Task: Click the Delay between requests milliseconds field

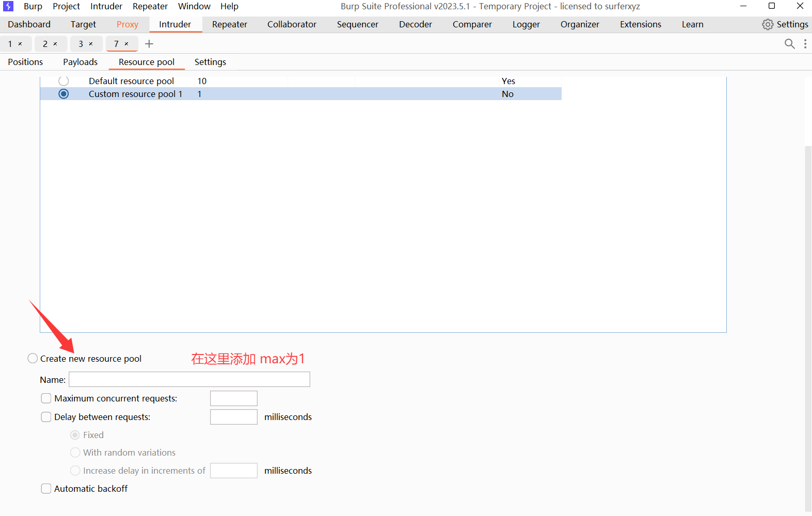Action: 234,417
